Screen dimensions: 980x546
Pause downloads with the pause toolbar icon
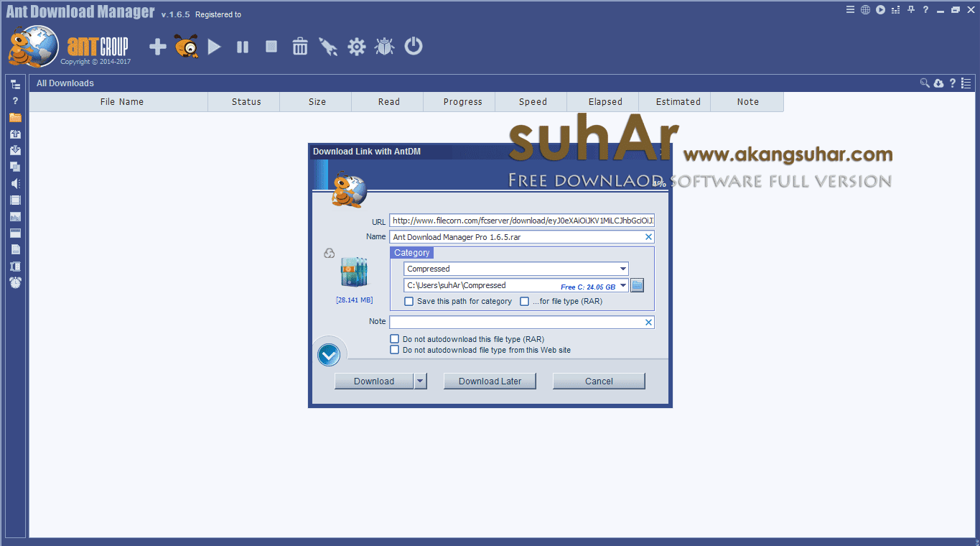pyautogui.click(x=243, y=47)
